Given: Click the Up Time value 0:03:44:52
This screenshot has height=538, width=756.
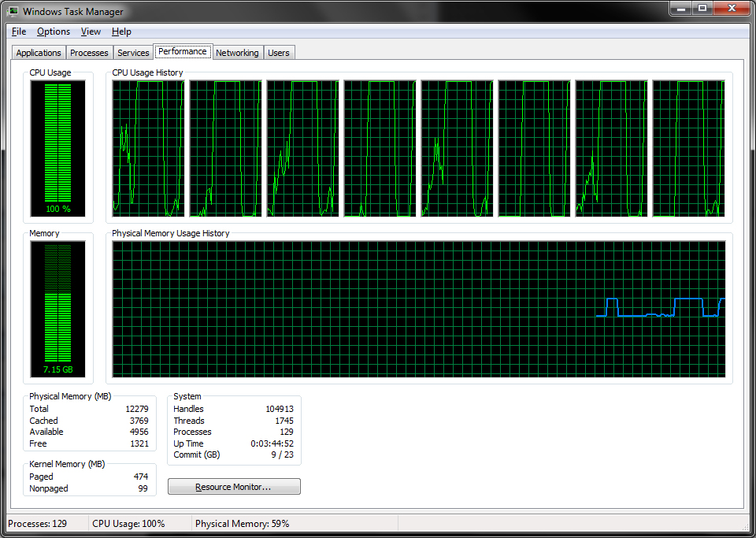Looking at the screenshot, I should pos(272,443).
